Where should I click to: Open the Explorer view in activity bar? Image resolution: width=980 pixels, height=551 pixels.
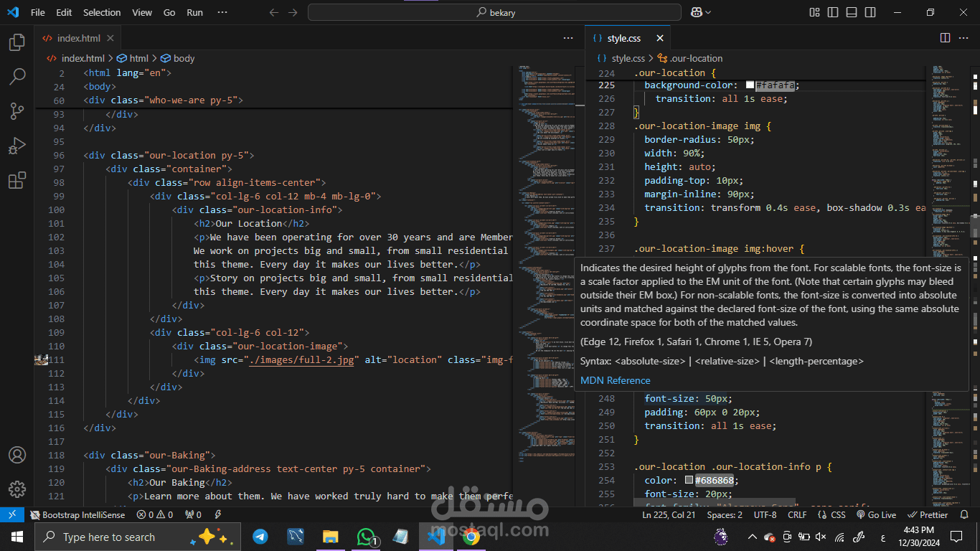click(17, 42)
